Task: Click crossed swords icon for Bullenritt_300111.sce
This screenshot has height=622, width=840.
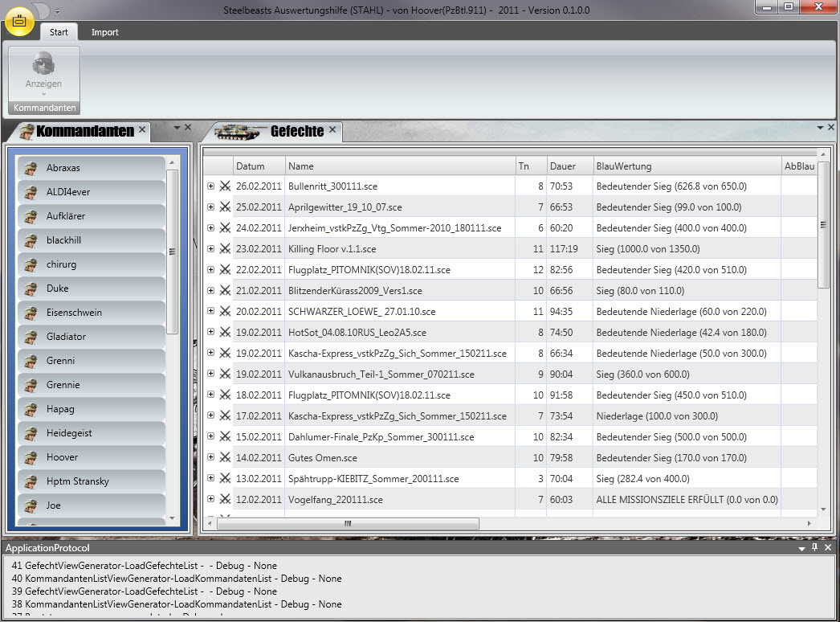Action: 225,186
